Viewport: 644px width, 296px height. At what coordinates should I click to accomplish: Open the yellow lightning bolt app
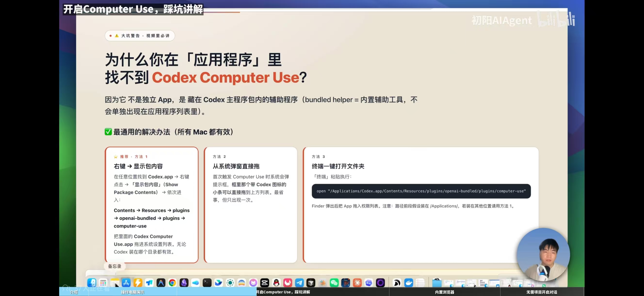tap(138, 283)
